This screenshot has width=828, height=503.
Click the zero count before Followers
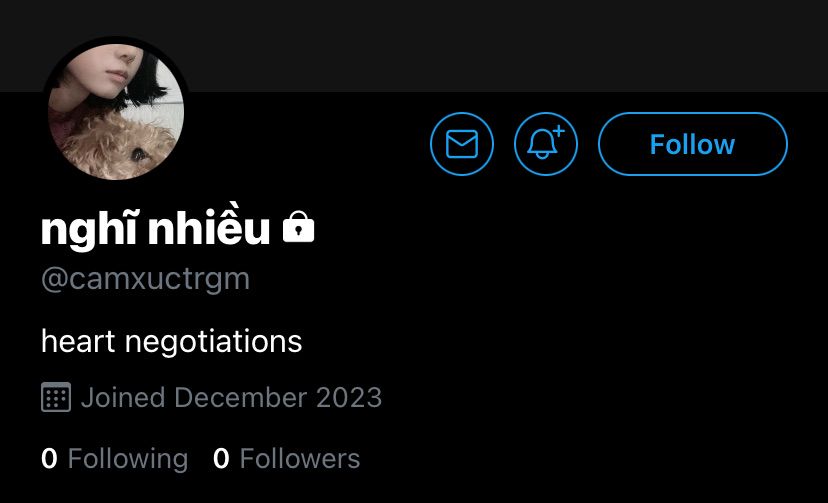coord(221,458)
